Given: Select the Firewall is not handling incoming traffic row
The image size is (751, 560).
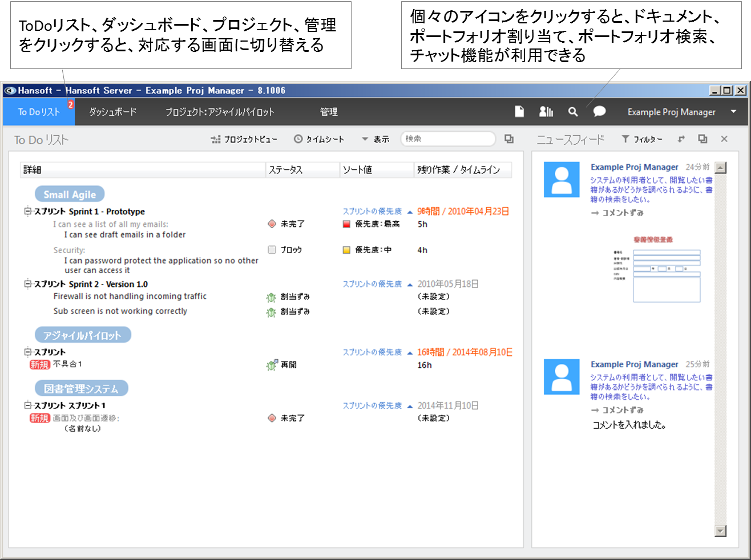Looking at the screenshot, I should tap(130, 297).
